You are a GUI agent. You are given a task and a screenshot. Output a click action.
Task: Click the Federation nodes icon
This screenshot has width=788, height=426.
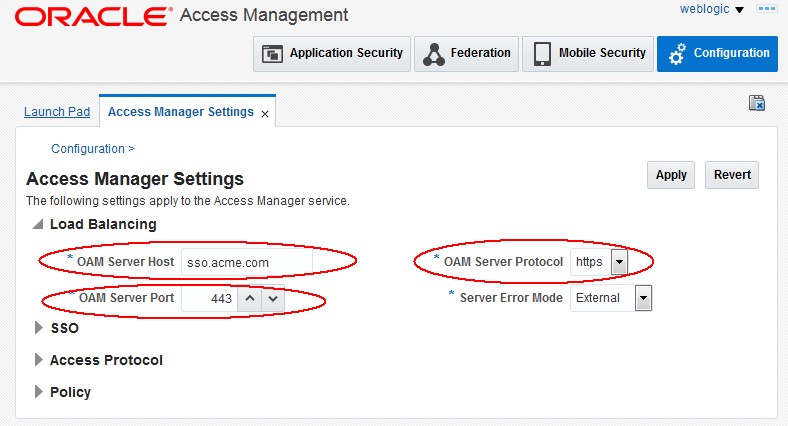434,54
